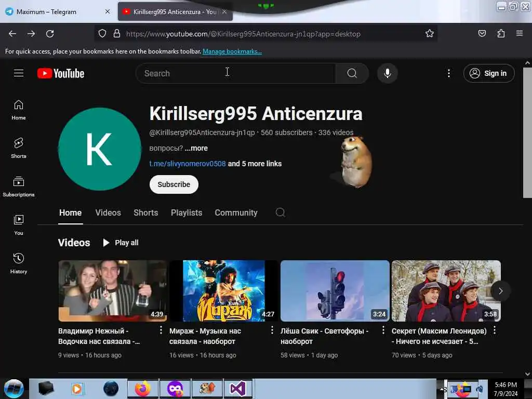Click Firefox icon in taskbar

[143, 389]
